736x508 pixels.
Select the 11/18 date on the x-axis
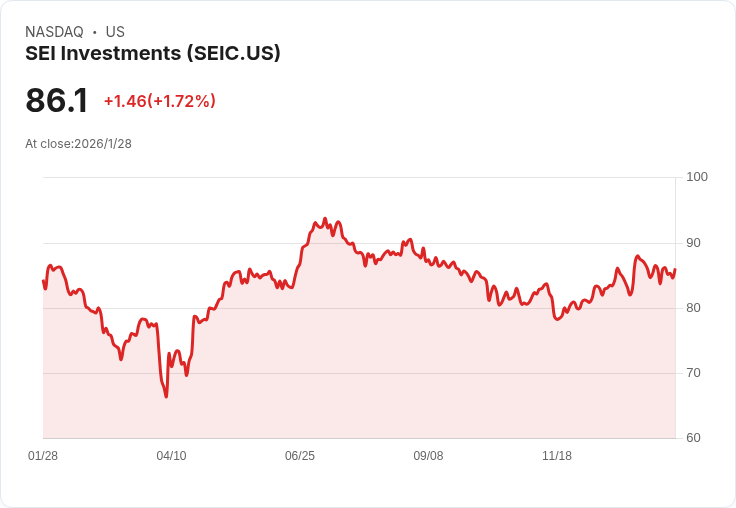click(557, 455)
